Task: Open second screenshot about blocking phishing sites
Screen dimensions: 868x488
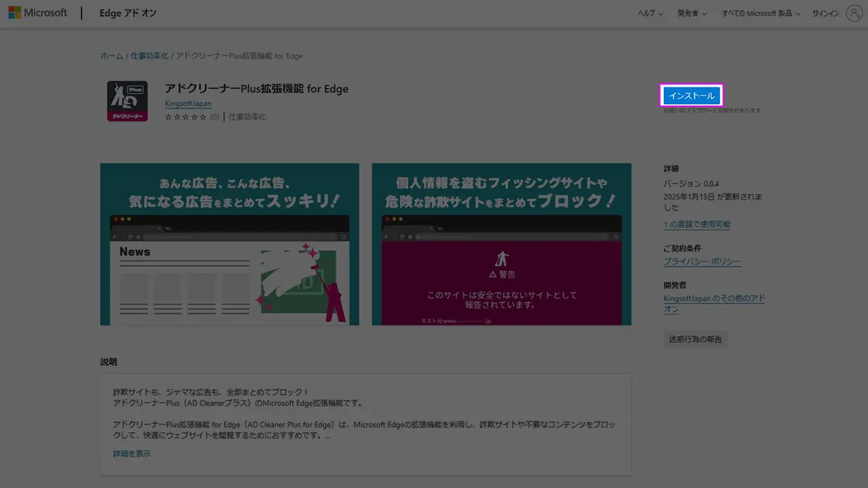Action: coord(501,244)
